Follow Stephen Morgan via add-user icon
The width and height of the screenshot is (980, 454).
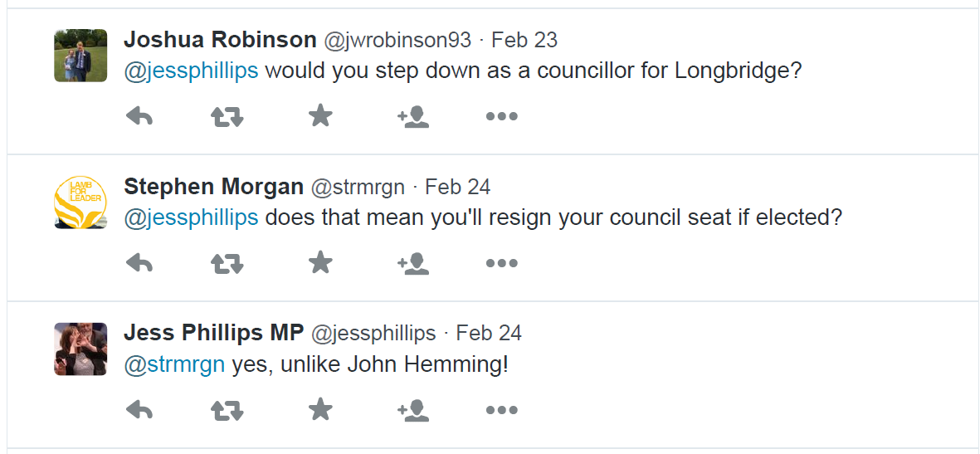click(413, 264)
